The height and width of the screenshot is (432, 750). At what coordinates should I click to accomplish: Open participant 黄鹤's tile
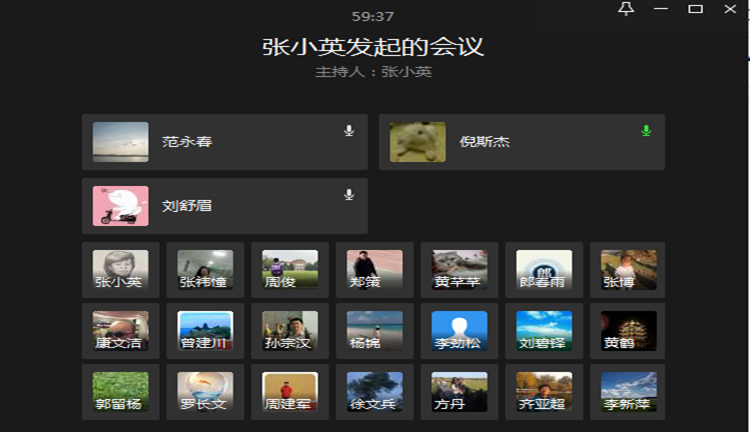(628, 331)
